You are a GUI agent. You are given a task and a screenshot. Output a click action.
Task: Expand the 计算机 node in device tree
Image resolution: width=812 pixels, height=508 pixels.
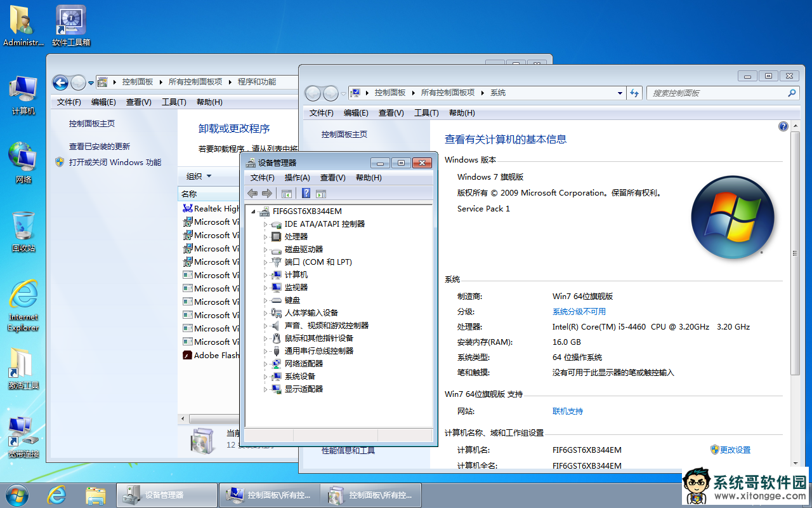tap(266, 275)
